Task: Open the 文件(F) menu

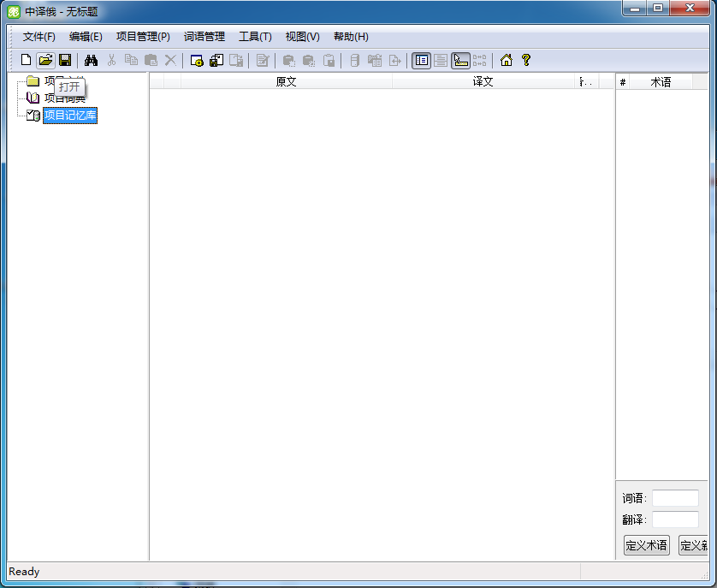Action: (39, 37)
